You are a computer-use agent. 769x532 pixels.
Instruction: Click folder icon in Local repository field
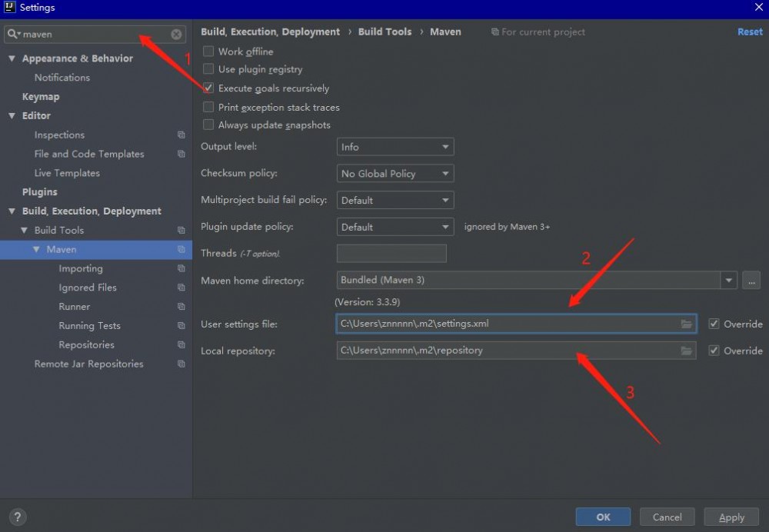(x=686, y=351)
